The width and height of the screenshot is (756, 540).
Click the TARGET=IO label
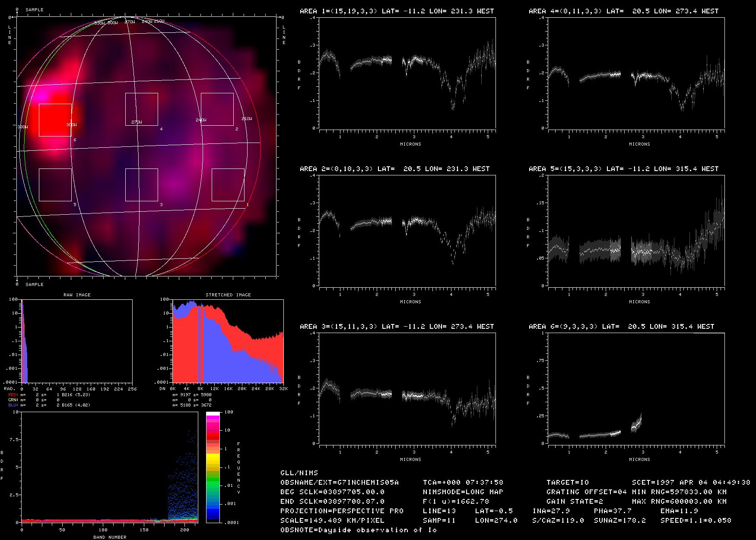click(568, 482)
